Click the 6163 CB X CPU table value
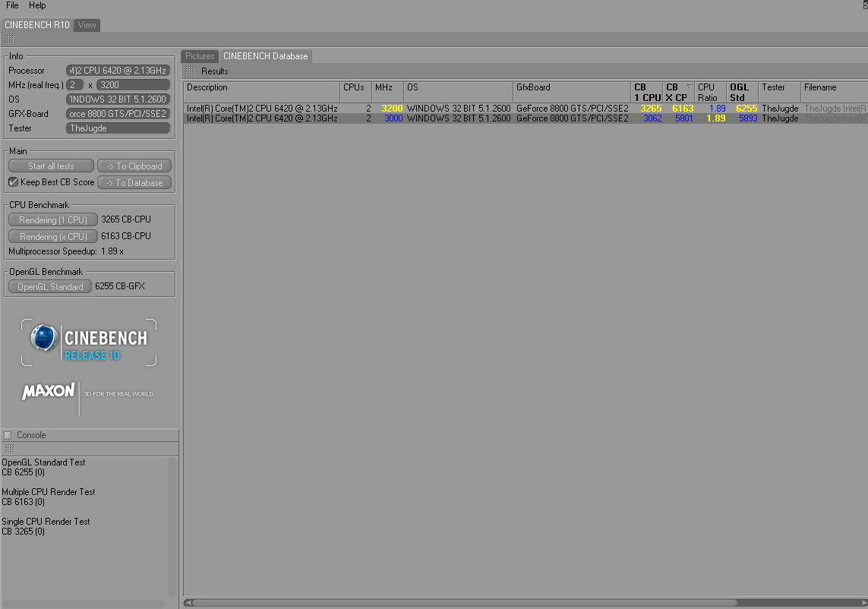The width and height of the screenshot is (868, 609). pos(683,109)
